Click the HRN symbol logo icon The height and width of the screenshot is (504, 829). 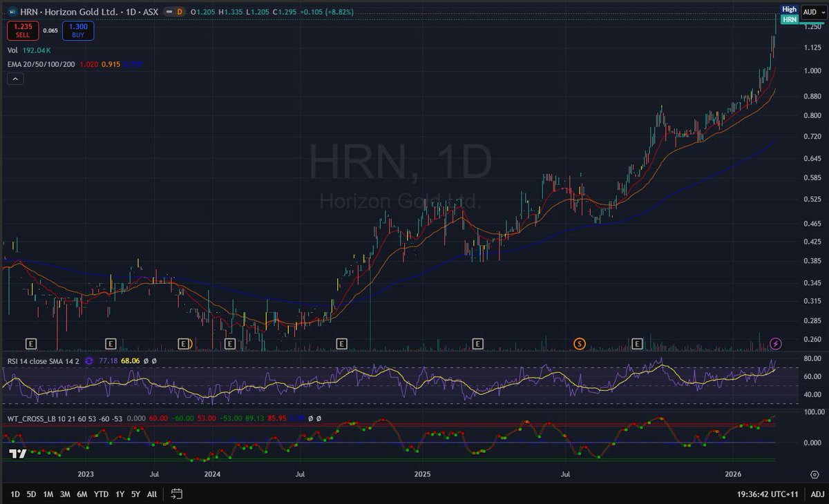[12, 12]
